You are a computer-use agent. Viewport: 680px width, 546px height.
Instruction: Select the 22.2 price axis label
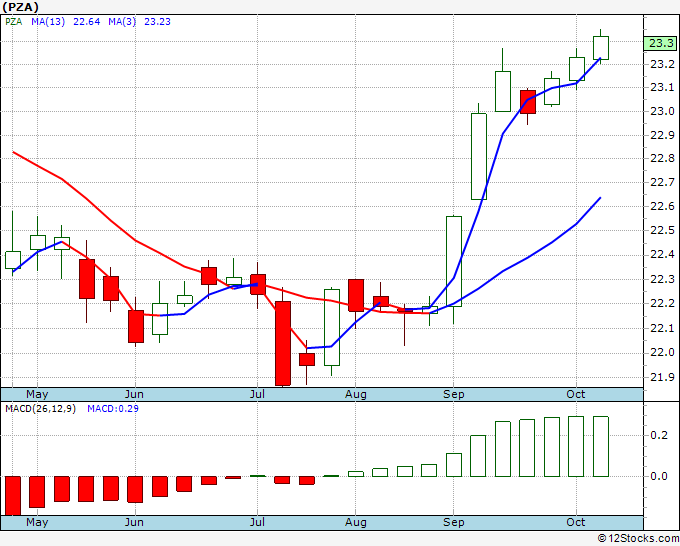(662, 303)
